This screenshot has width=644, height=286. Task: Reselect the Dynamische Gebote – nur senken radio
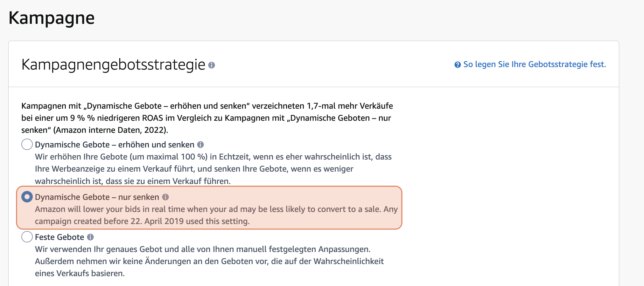[x=27, y=197]
